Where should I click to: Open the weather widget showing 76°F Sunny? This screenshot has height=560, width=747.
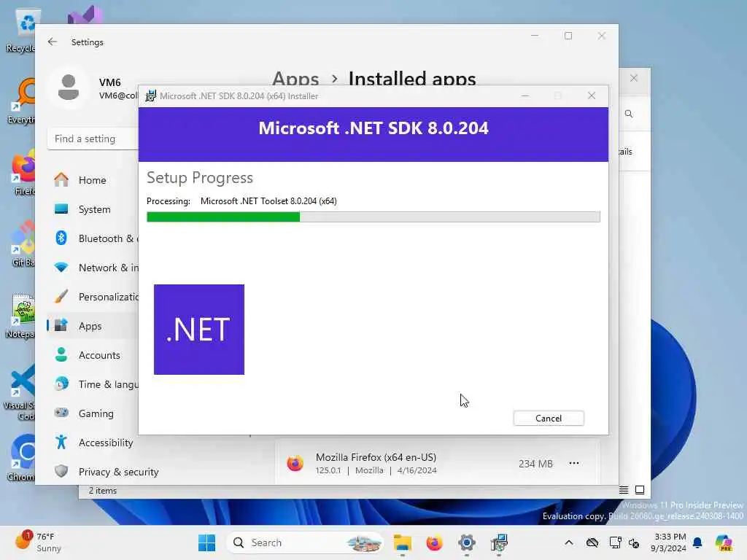[x=39, y=542]
